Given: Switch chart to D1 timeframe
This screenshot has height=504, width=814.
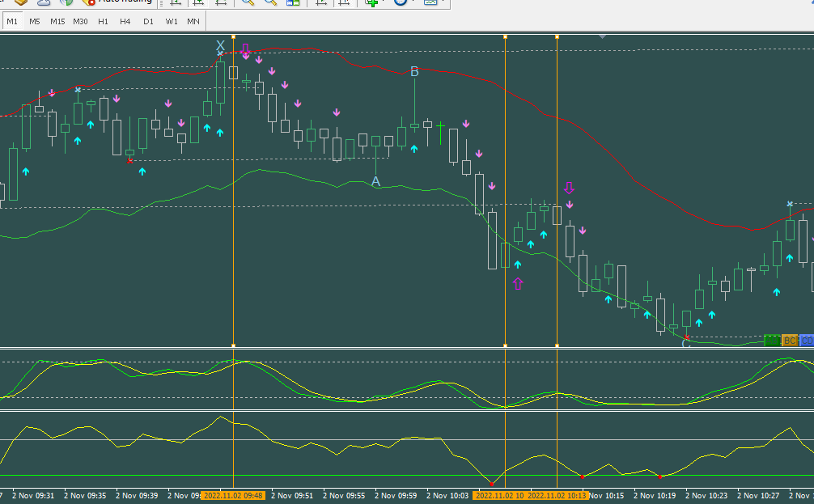Looking at the screenshot, I should (148, 22).
